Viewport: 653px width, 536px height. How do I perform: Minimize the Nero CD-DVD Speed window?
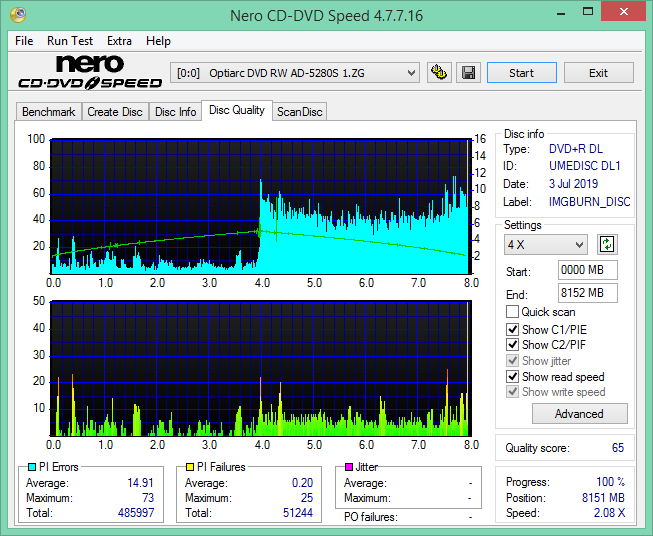pyautogui.click(x=561, y=12)
